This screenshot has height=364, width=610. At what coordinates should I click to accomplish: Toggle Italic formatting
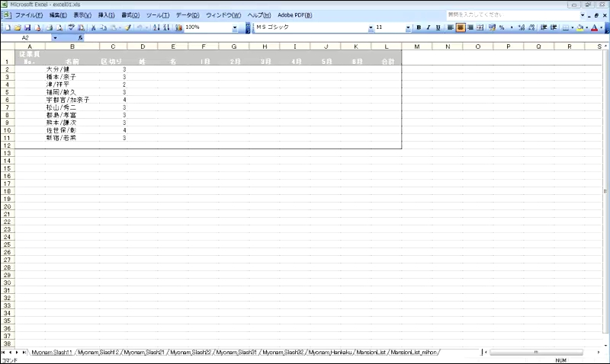coord(428,27)
